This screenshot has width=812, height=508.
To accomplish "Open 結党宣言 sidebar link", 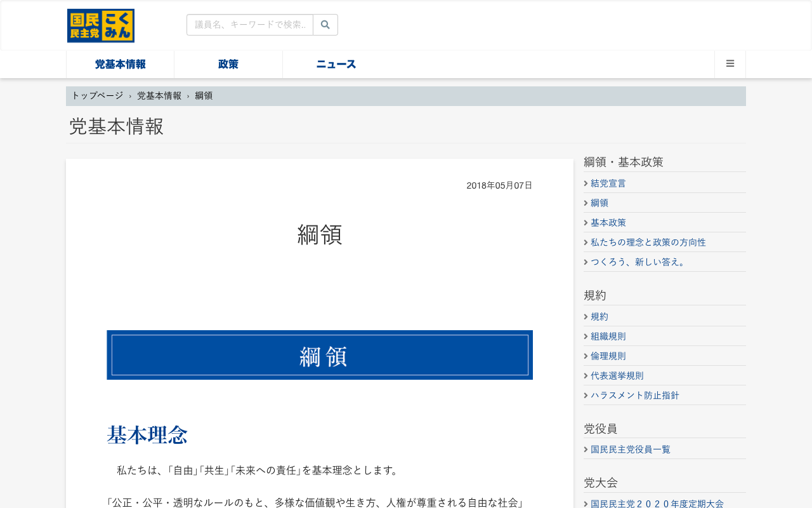I will pyautogui.click(x=608, y=183).
